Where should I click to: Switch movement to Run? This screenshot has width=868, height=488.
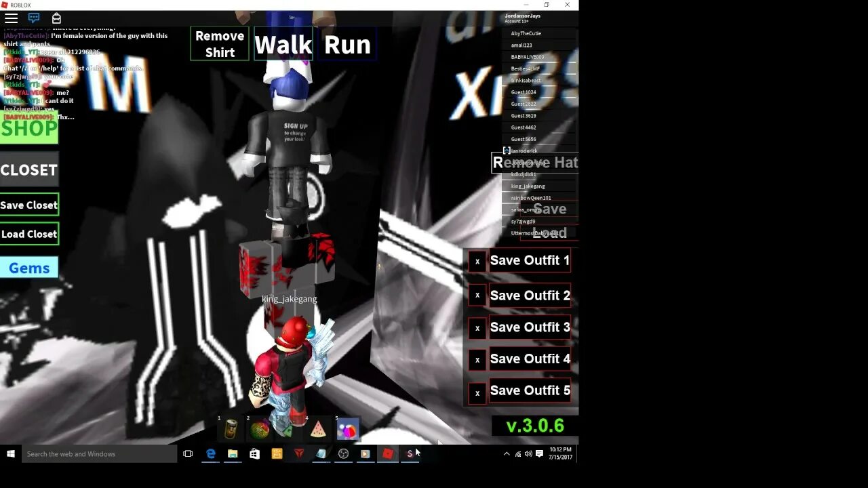click(347, 44)
